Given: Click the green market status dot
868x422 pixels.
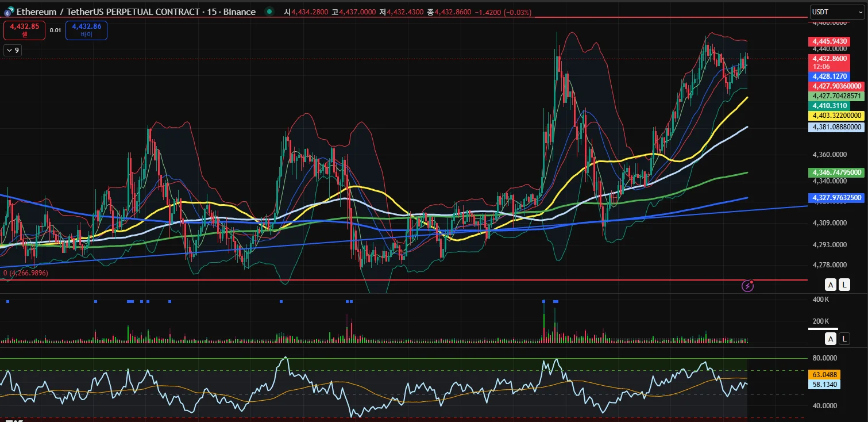Looking at the screenshot, I should pos(269,11).
